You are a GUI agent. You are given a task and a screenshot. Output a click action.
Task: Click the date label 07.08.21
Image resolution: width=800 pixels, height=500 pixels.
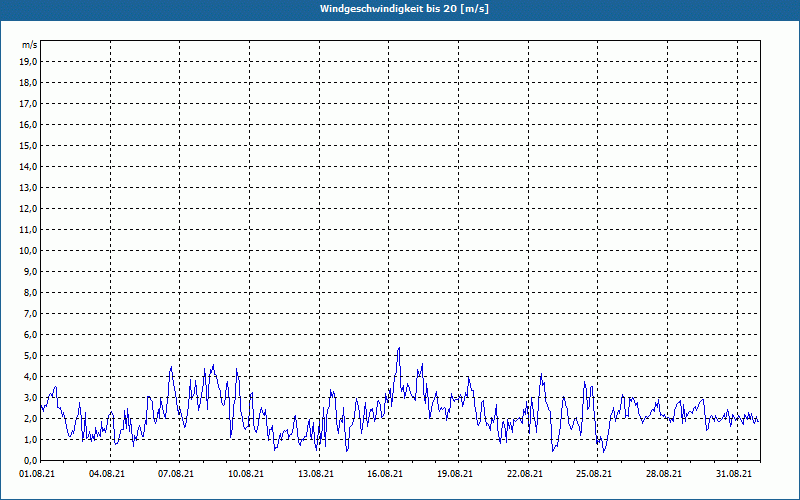176,474
